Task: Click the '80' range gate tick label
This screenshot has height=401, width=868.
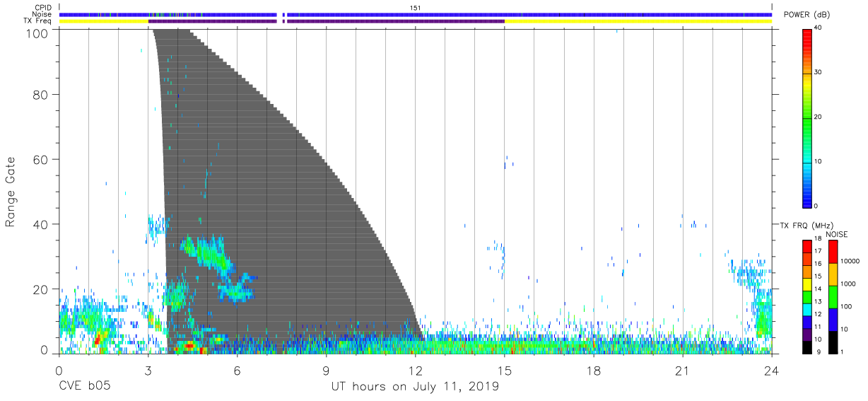Action: (x=40, y=95)
